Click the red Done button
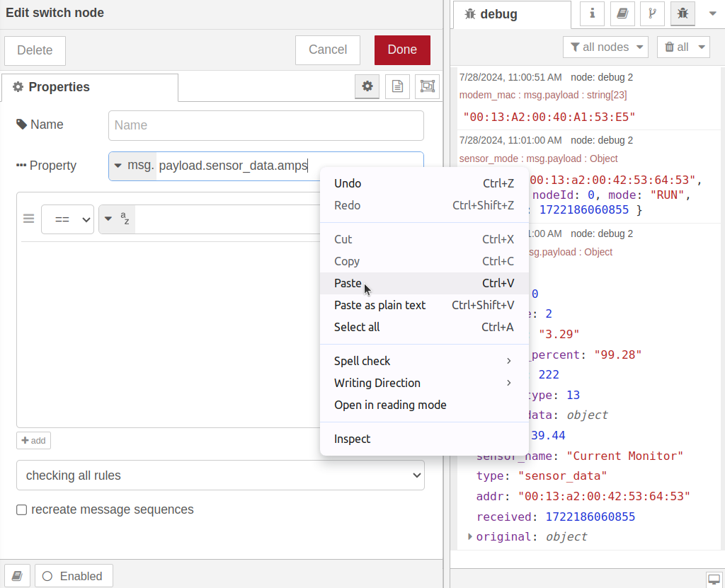 click(402, 50)
